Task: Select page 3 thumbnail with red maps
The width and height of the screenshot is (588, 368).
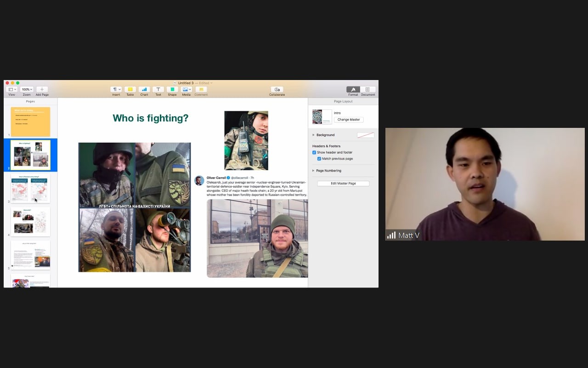Action: tap(30, 189)
